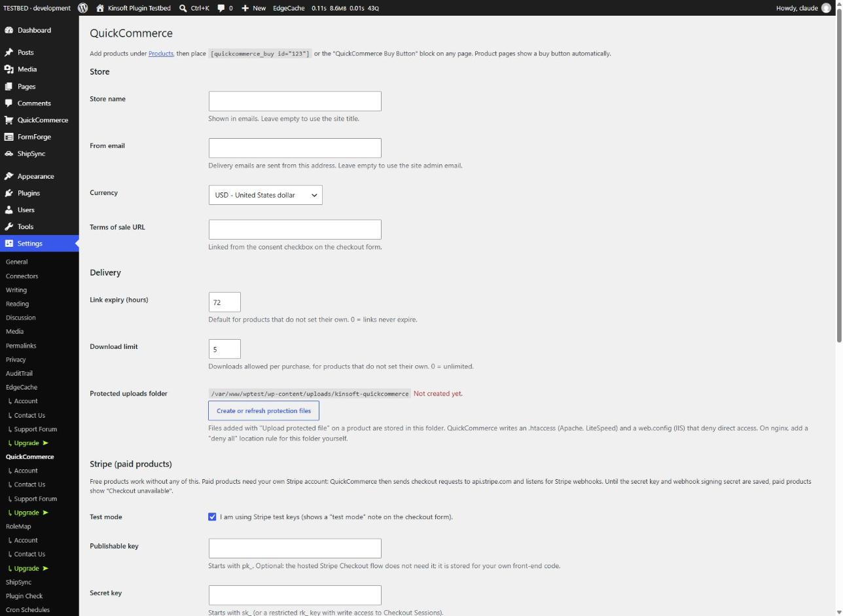Screen dimensions: 843x616
Task: Click the Link expiry hours field
Action: coord(224,302)
